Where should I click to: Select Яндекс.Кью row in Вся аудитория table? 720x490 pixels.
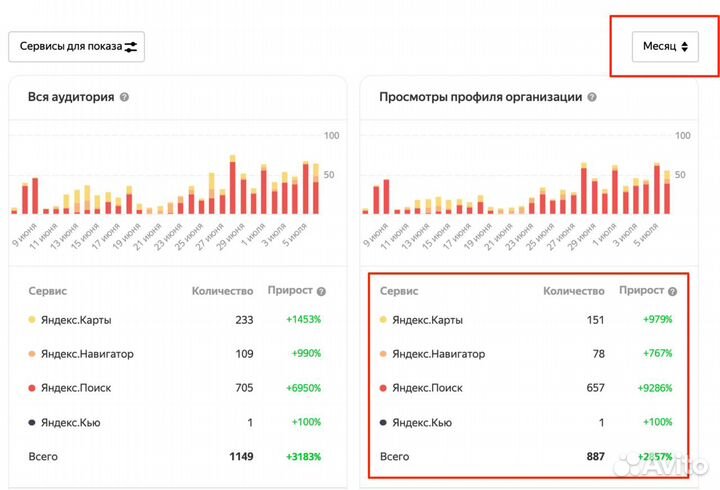pyautogui.click(x=174, y=422)
